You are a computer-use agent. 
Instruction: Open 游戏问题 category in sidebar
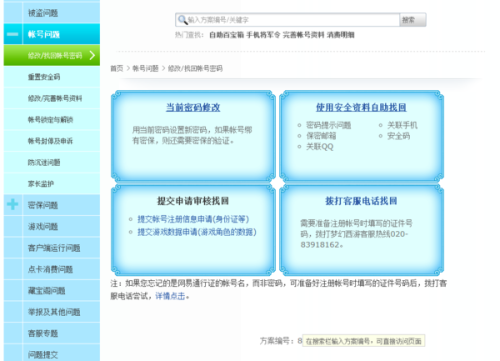tap(43, 226)
